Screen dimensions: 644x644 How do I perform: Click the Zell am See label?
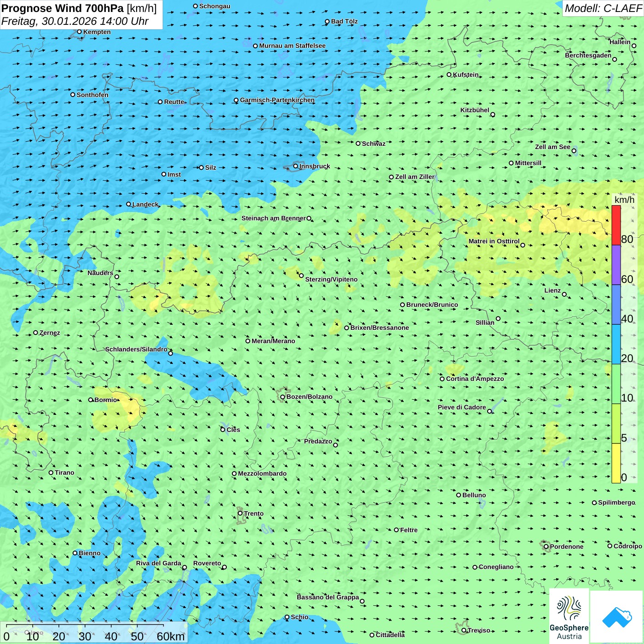(x=552, y=147)
